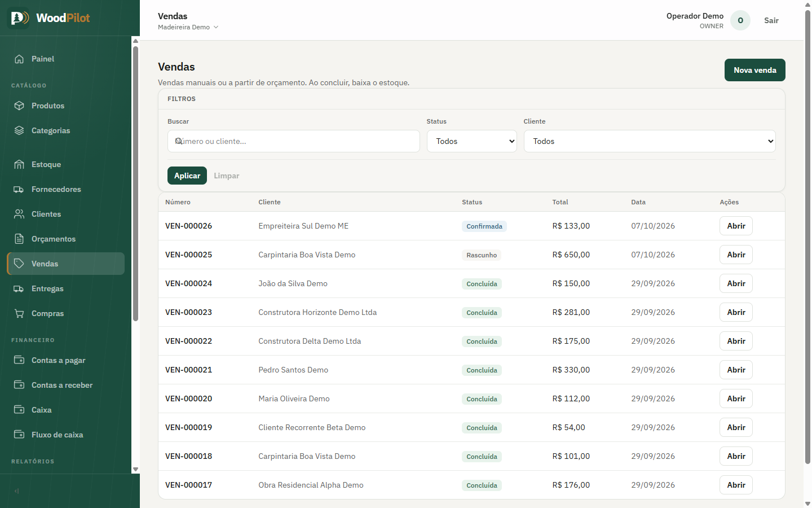Go to Estoque in the sidebar

(66, 164)
